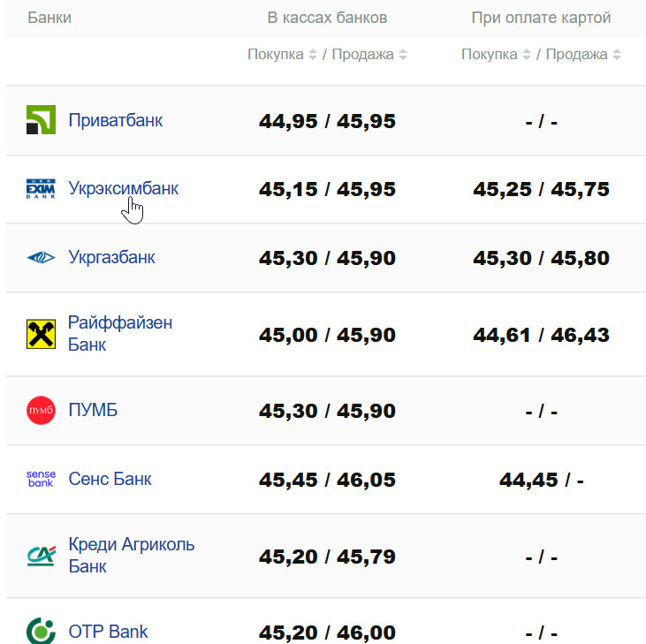Go to the Креди Агриколь Банк page
This screenshot has width=646, height=644.
[x=131, y=556]
